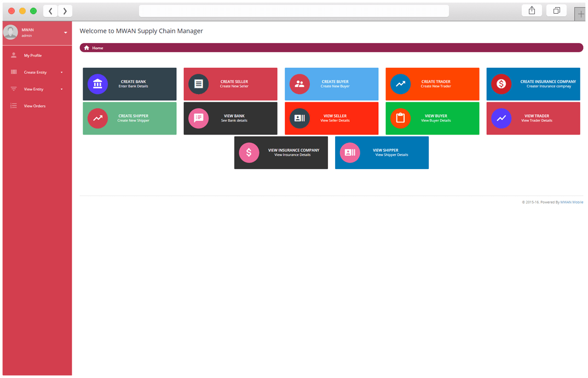
Task: Click the browser address bar
Action: (293, 11)
